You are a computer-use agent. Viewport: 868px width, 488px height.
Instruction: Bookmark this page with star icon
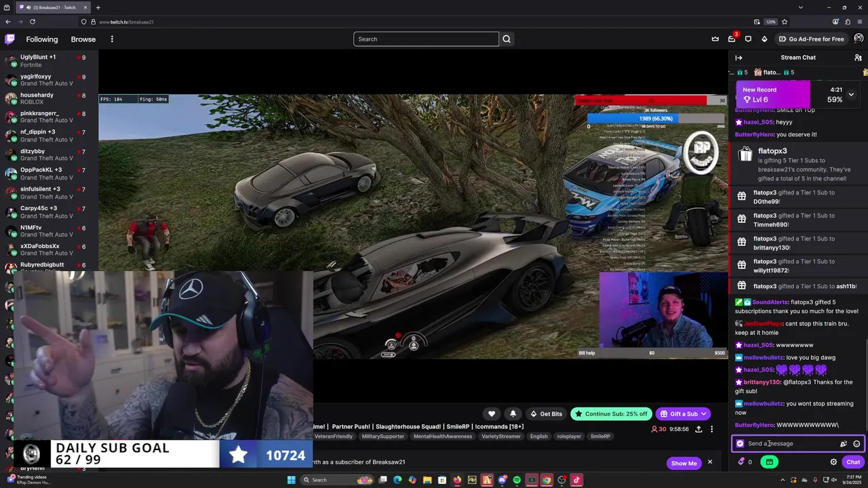coord(785,22)
